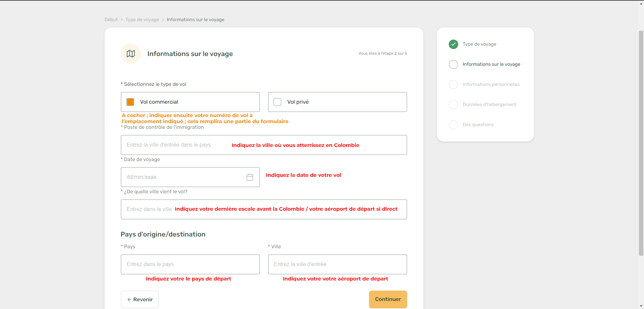Check the Vol privé checkbox
644x309 pixels.
click(x=277, y=102)
